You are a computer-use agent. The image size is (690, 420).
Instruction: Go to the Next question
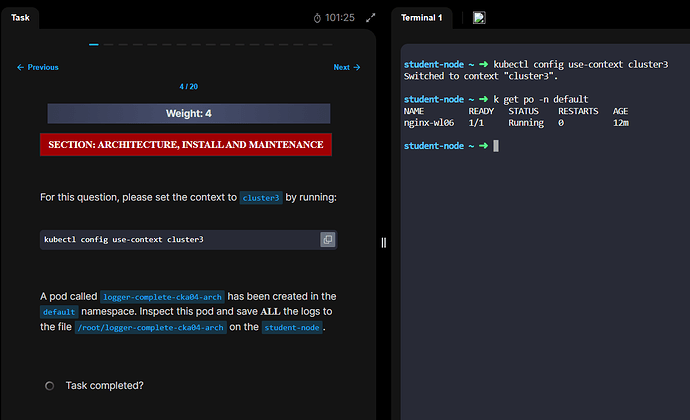[x=346, y=68]
